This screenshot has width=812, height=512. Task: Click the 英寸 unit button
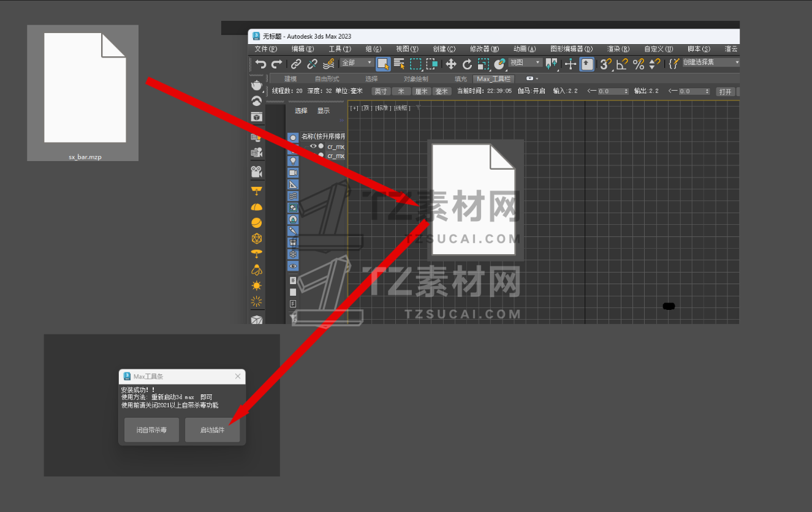381,91
